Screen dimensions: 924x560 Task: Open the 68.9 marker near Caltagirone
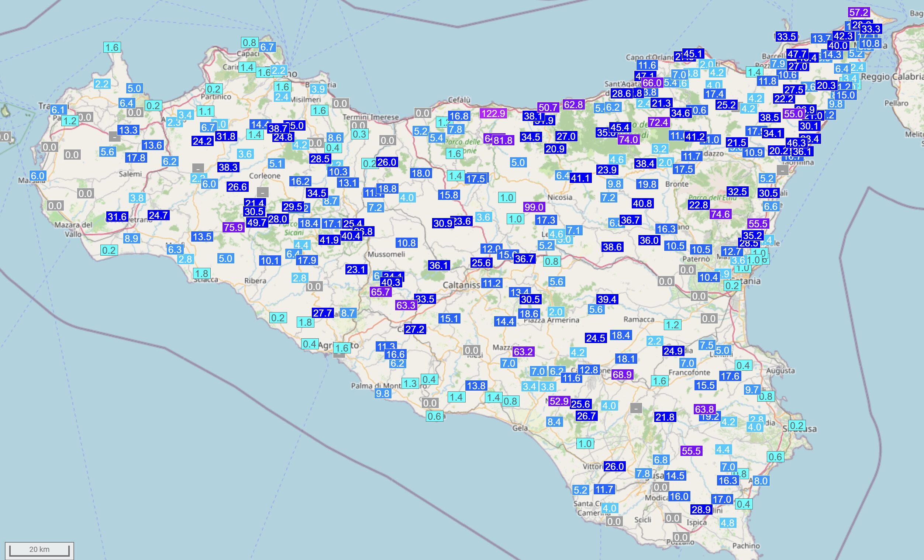tap(622, 374)
